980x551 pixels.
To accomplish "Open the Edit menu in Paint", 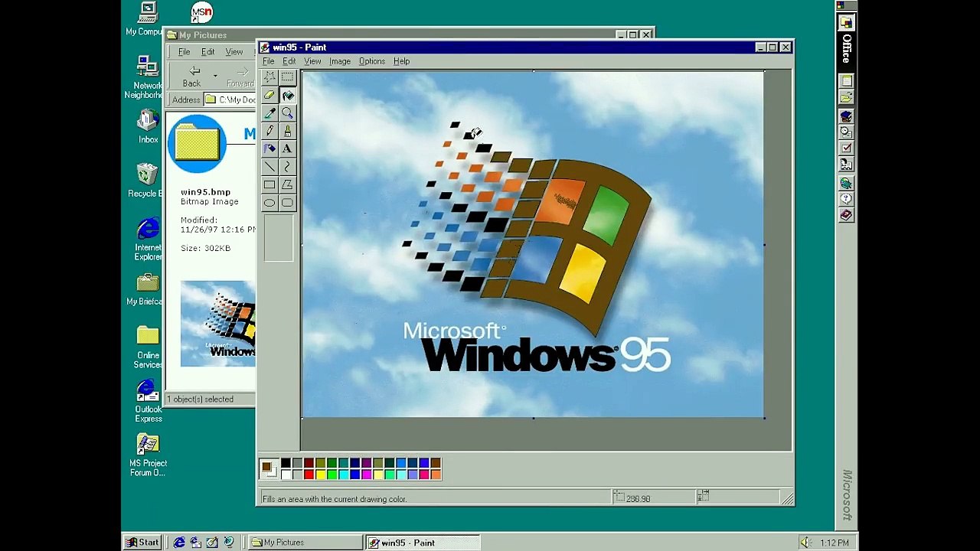I will [x=289, y=61].
